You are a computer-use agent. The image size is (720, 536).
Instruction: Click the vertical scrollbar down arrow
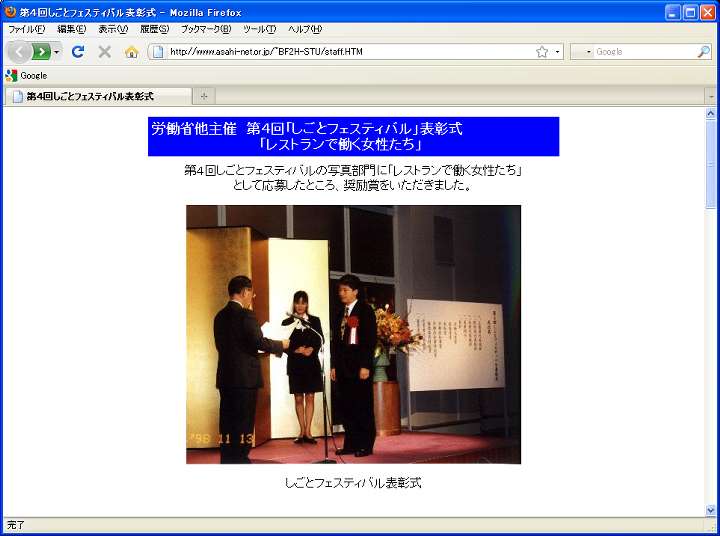pos(711,510)
